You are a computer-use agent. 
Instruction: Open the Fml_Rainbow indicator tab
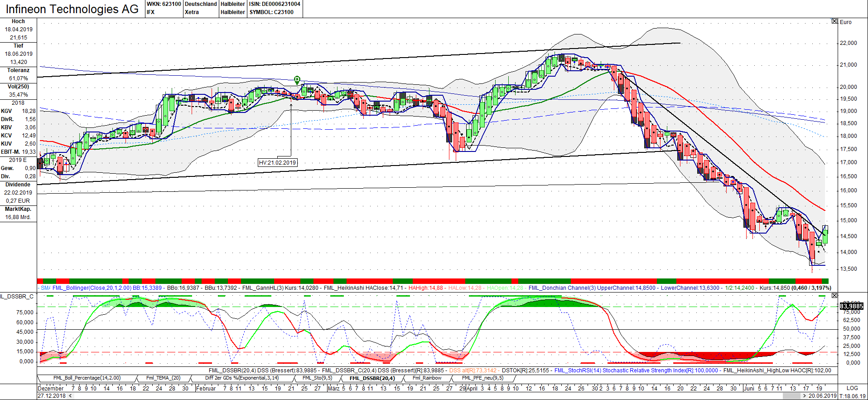coord(427,378)
